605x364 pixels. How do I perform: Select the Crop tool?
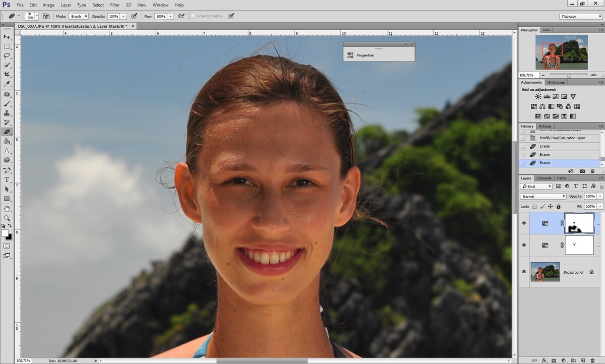pos(7,75)
